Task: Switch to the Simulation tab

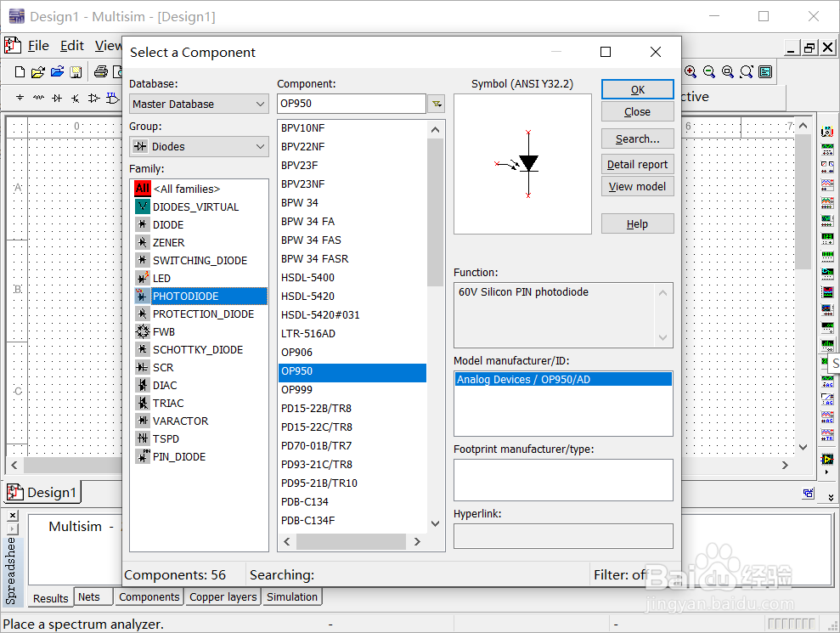Action: [292, 597]
